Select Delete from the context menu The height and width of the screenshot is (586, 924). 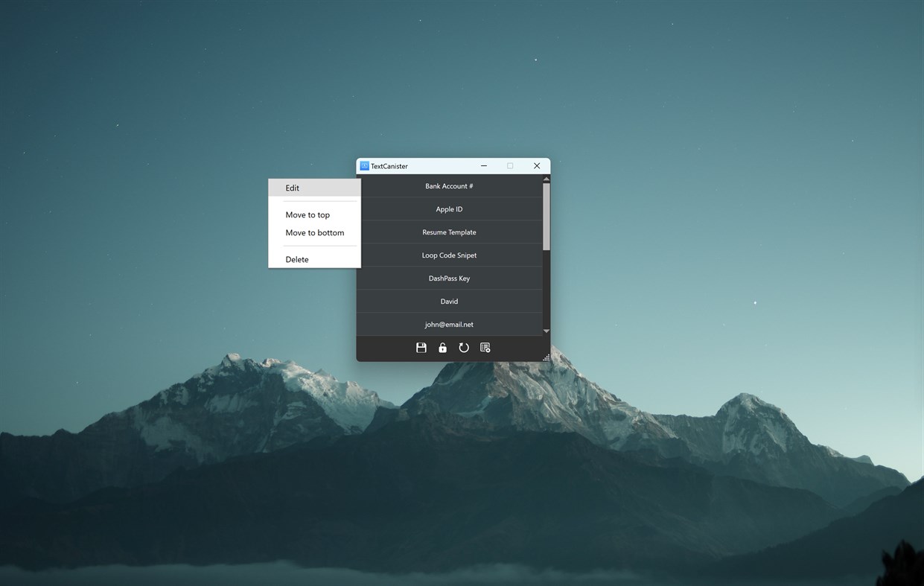296,259
